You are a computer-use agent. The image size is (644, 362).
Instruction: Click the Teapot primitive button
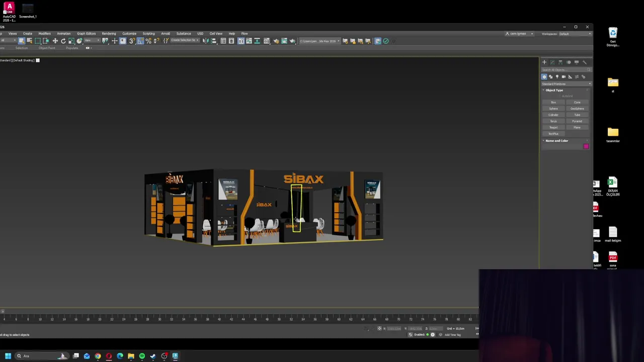tap(553, 128)
